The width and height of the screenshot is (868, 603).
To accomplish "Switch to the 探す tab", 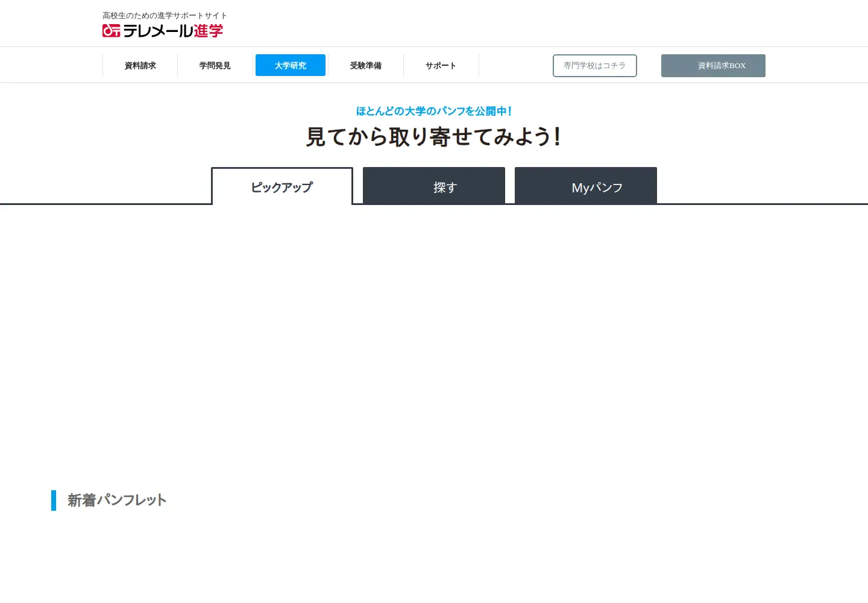I will pos(434,186).
